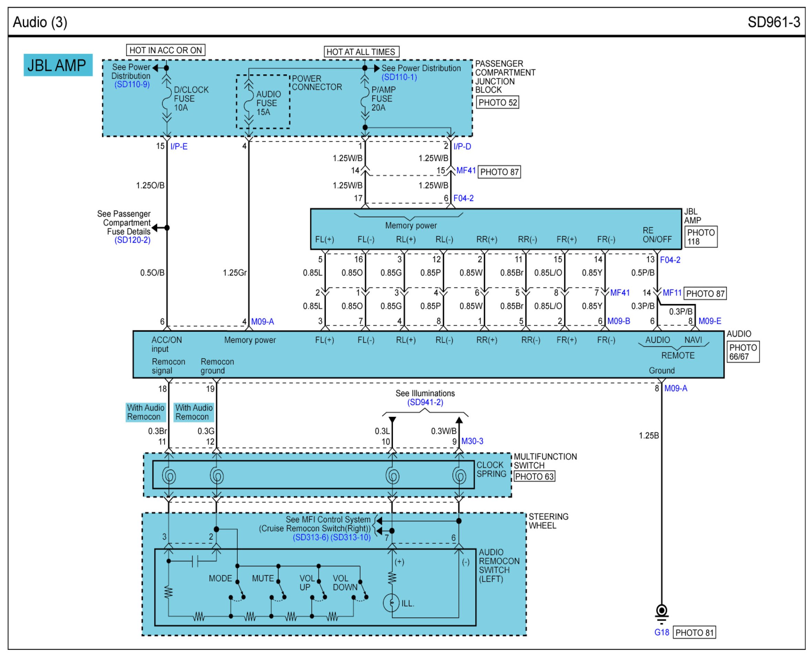Image resolution: width=812 pixels, height=654 pixels.
Task: Open the SD313-10 cruise remocon link
Action: [x=350, y=538]
